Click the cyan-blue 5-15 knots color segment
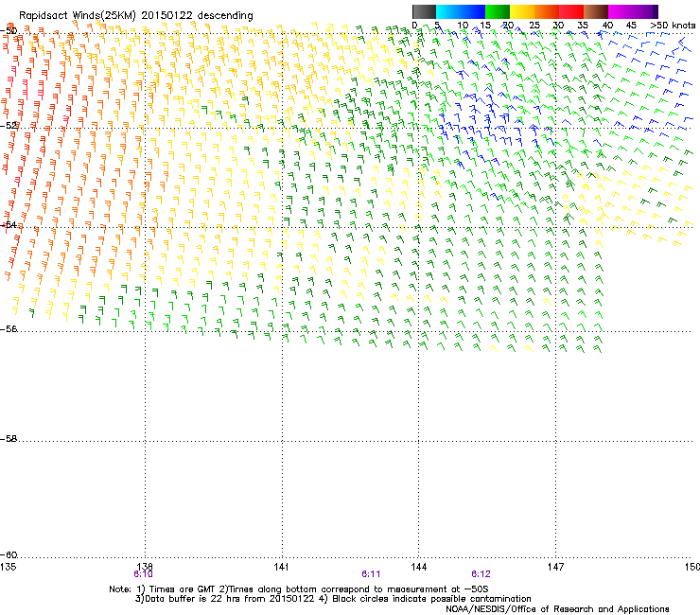 click(x=461, y=11)
